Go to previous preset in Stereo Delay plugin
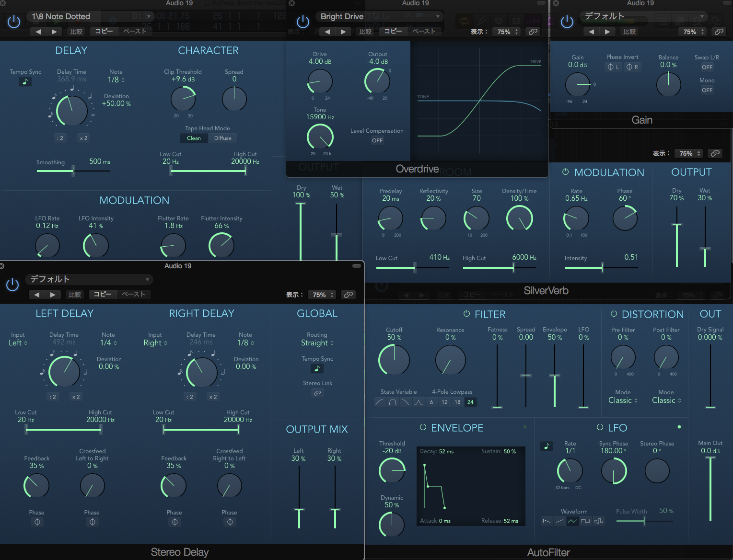The height and width of the screenshot is (560, 733). click(37, 295)
